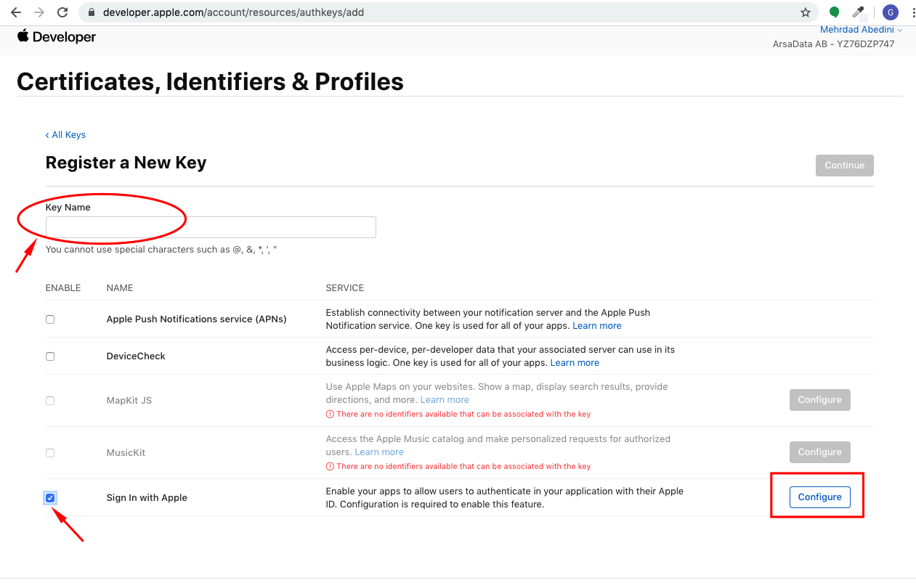Open Learn more link for APNs
This screenshot has width=916, height=588.
click(x=596, y=326)
